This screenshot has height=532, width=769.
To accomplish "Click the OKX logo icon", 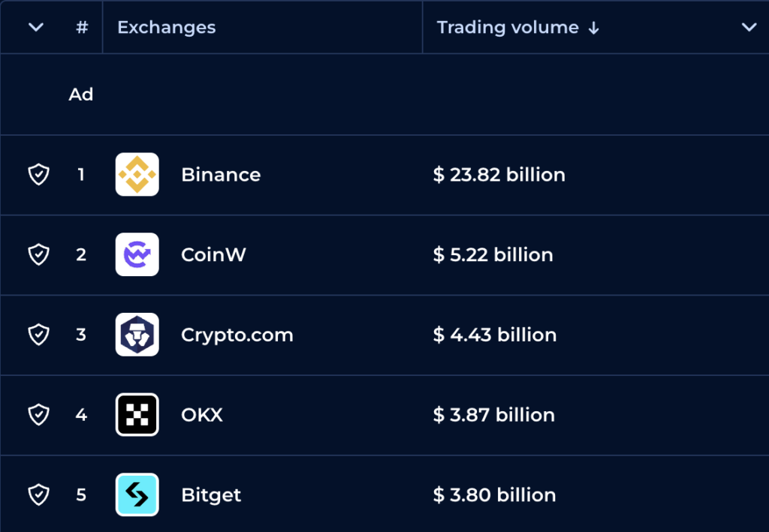I will [137, 414].
